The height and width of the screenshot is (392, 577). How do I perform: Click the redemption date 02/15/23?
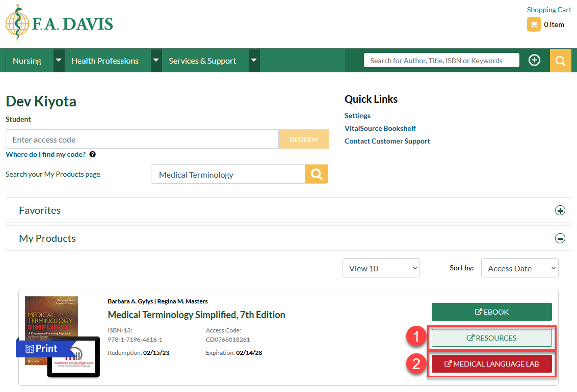(x=156, y=353)
